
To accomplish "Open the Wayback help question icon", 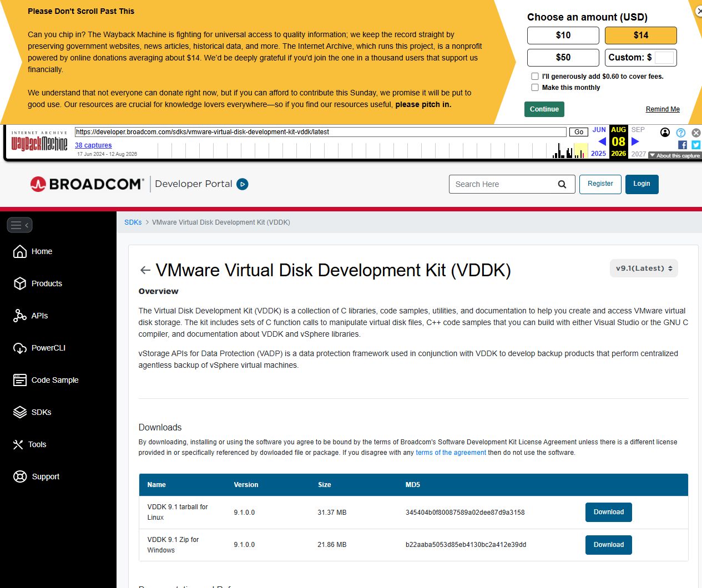I will point(681,133).
